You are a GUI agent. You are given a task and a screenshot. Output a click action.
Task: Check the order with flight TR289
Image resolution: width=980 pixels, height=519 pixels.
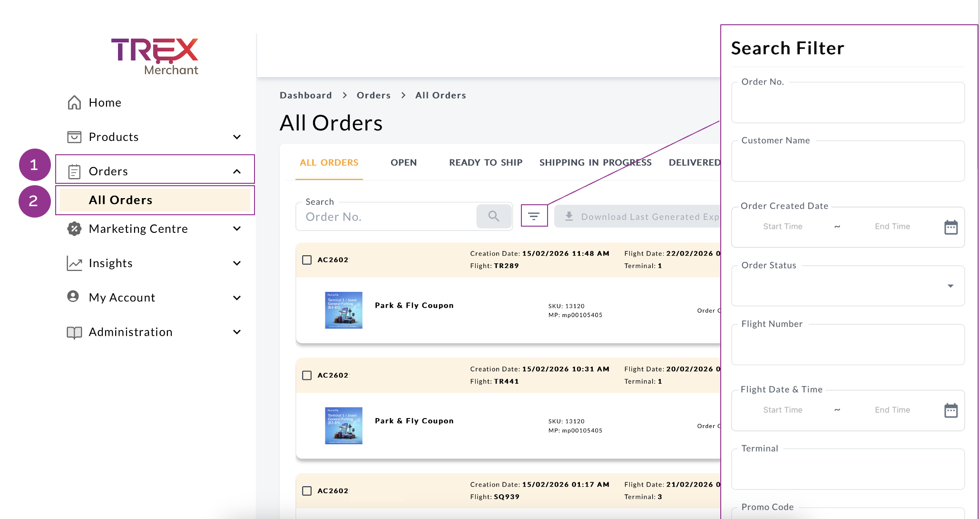click(x=307, y=260)
